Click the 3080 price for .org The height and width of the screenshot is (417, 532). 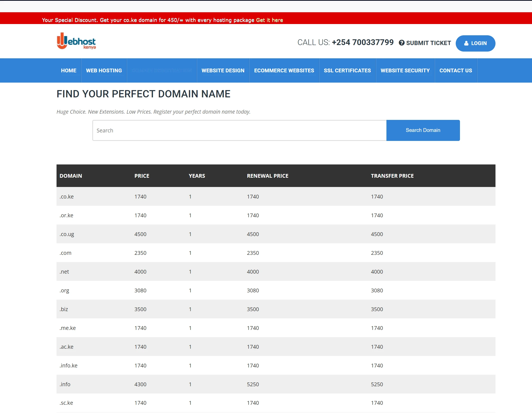[140, 290]
